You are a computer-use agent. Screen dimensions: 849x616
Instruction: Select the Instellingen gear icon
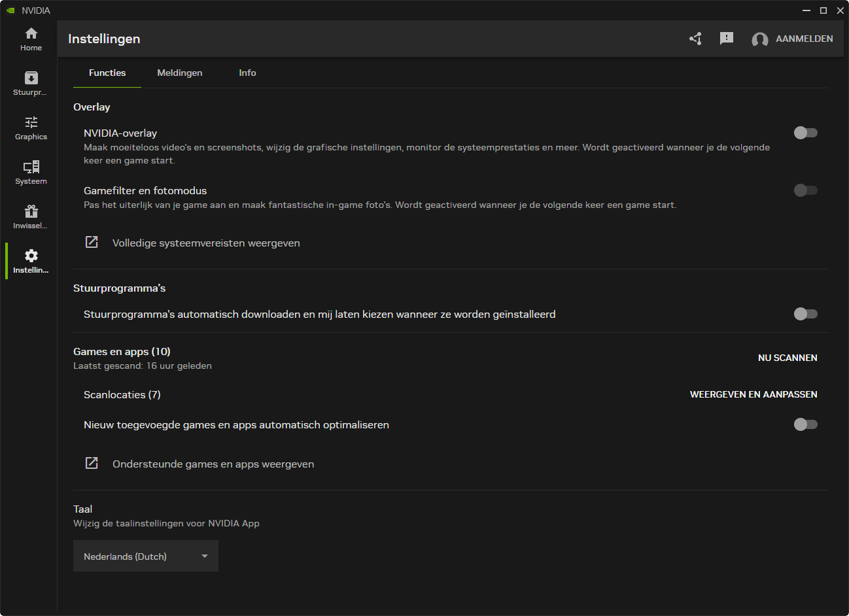[31, 261]
